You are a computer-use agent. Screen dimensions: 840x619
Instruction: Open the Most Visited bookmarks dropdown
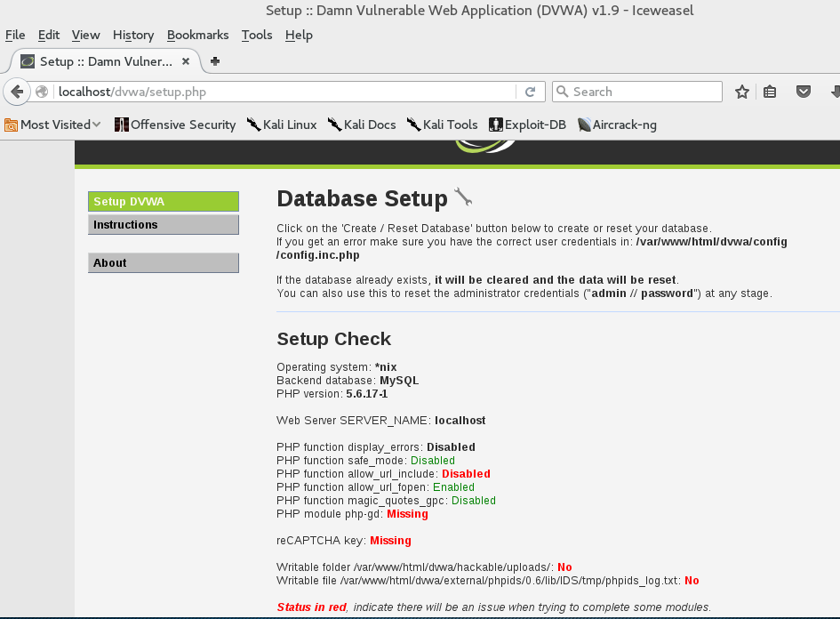coord(52,125)
